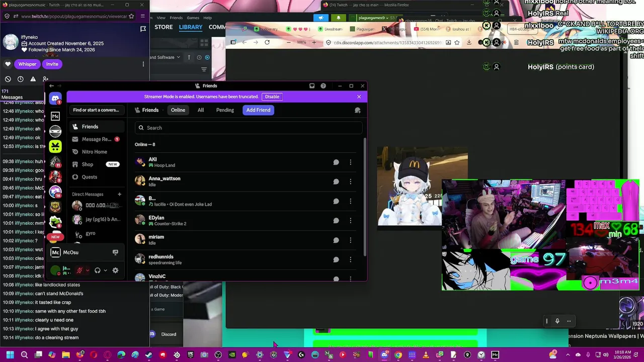This screenshot has height=362, width=644.
Task: Select the Online friends tab
Action: [178, 110]
